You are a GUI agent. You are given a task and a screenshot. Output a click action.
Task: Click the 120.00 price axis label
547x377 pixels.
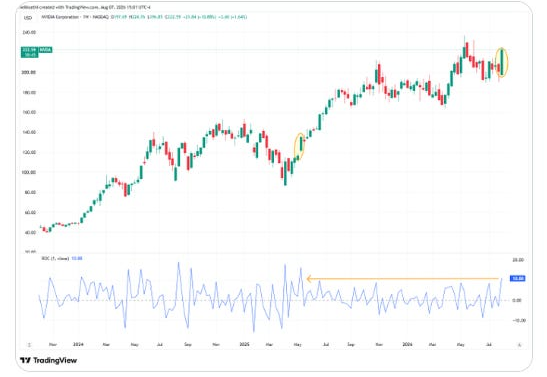coord(29,152)
